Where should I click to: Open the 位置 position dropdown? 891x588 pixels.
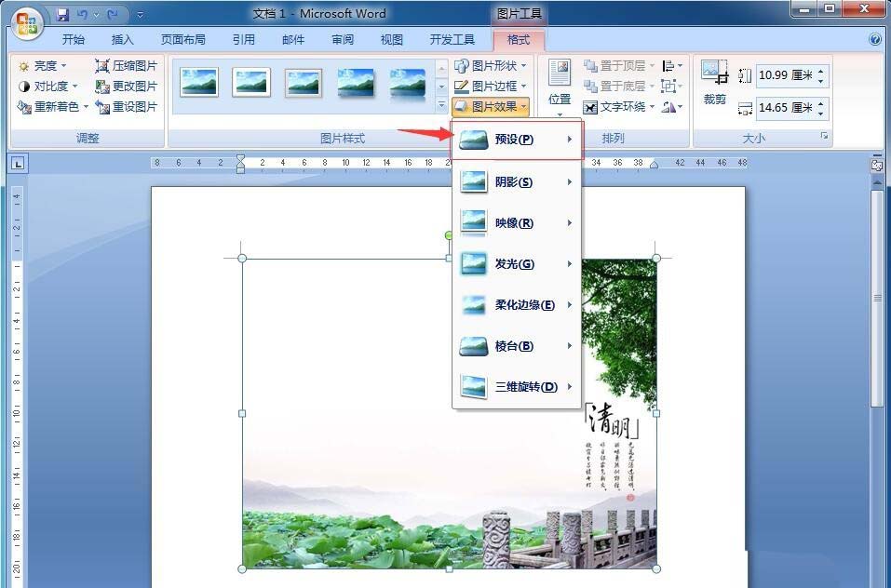pyautogui.click(x=560, y=87)
